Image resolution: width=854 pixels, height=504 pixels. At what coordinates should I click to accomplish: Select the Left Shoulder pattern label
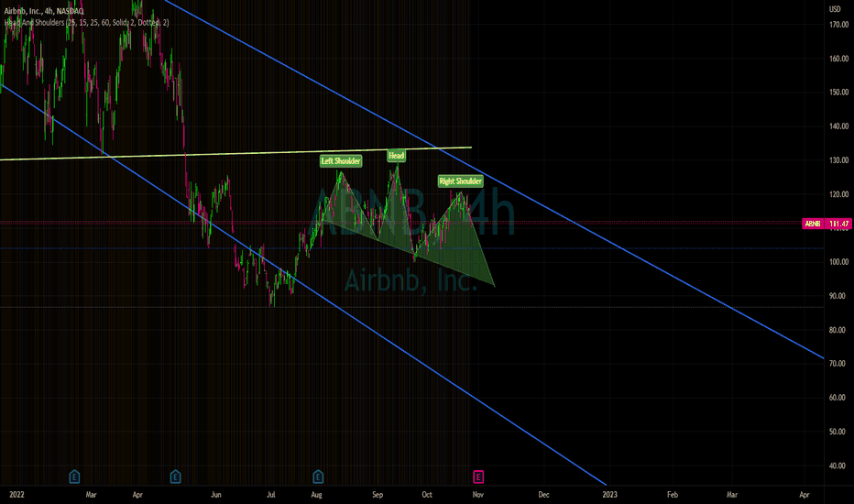click(341, 161)
